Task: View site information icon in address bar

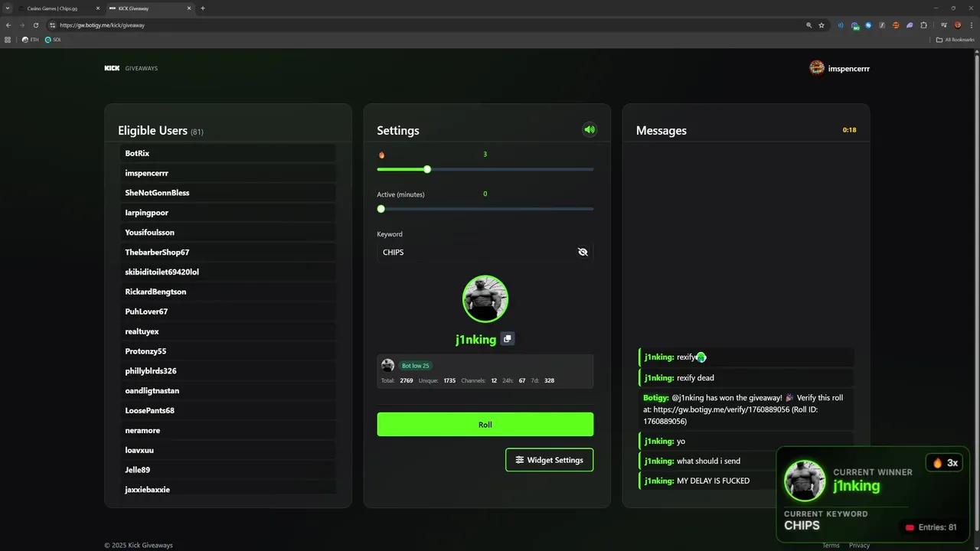Action: pyautogui.click(x=52, y=25)
